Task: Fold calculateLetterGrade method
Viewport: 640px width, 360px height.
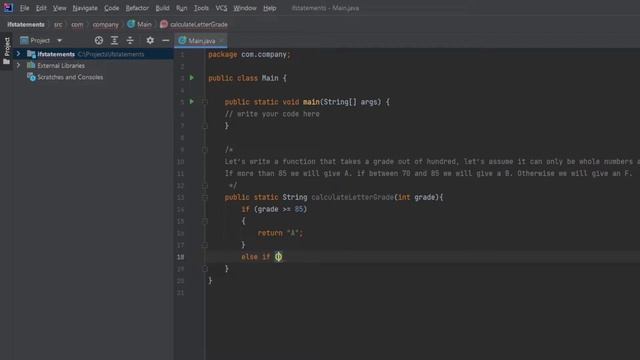Action: pyautogui.click(x=205, y=197)
